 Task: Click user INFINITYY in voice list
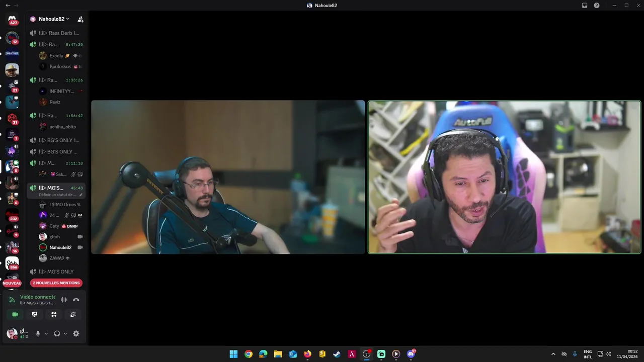pos(60,92)
